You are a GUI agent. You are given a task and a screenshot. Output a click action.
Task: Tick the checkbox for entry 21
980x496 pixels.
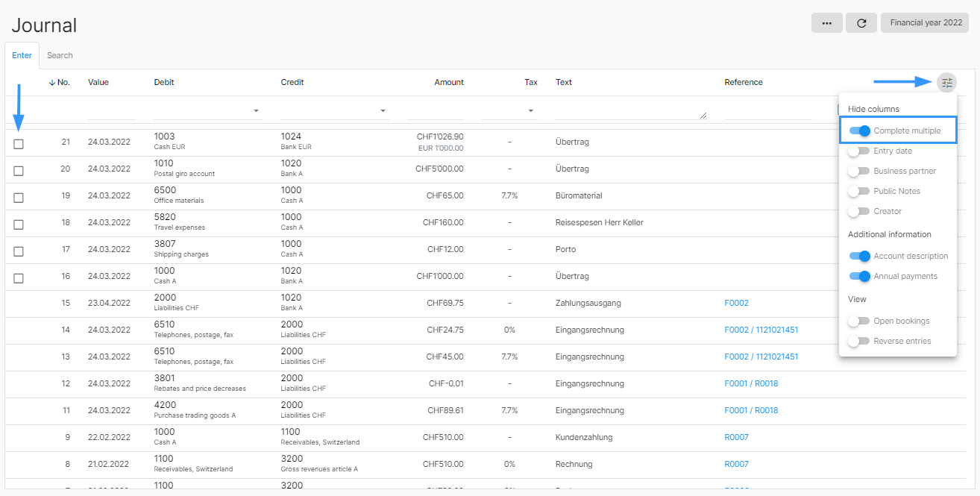pyautogui.click(x=19, y=144)
